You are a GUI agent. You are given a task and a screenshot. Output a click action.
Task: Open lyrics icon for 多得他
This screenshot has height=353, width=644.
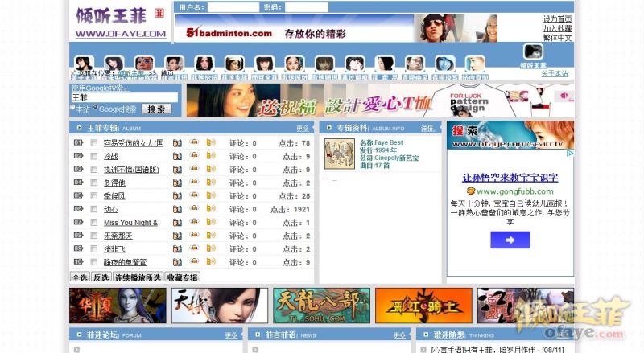point(177,183)
